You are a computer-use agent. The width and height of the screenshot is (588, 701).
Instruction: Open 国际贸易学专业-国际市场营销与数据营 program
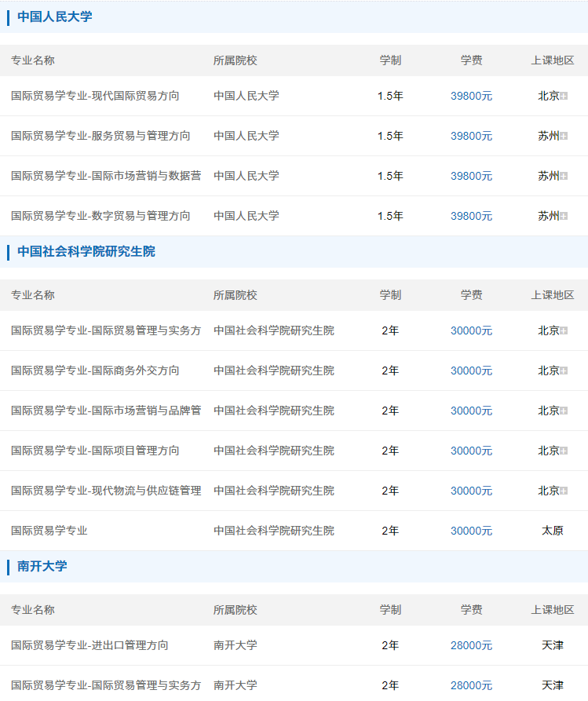click(106, 176)
